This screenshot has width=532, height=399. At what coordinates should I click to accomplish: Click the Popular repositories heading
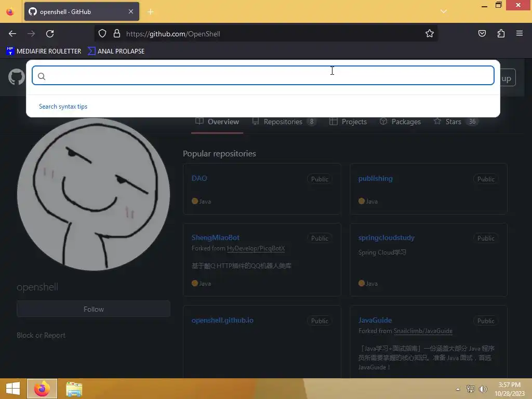pyautogui.click(x=220, y=154)
